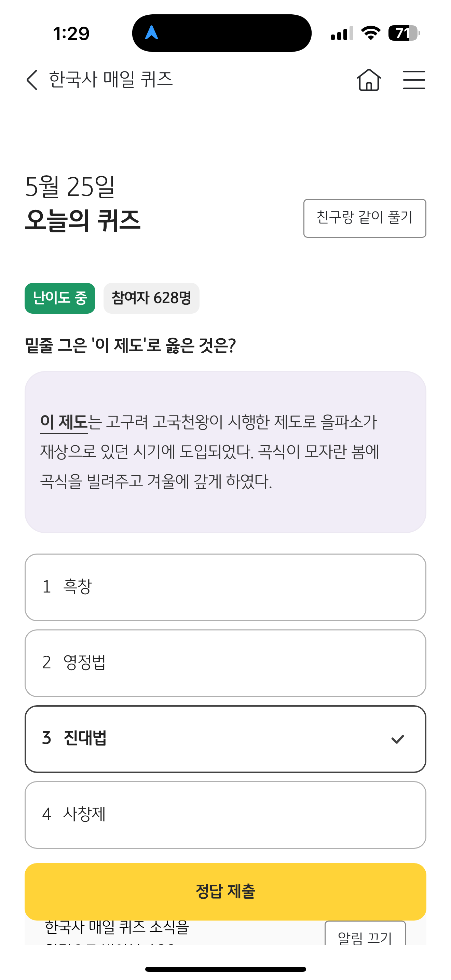Tap the clock time in status bar
Image resolution: width=451 pixels, height=980 pixels.
(71, 33)
